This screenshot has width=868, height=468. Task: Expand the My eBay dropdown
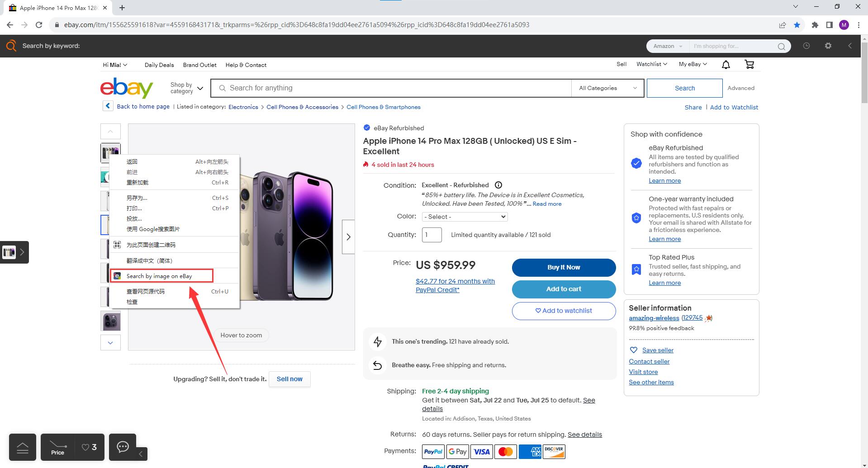point(693,64)
